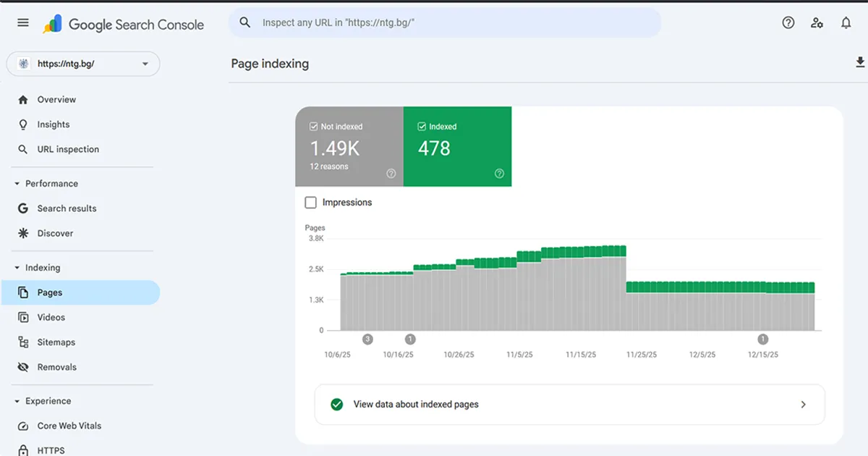Image resolution: width=868 pixels, height=456 pixels.
Task: Select Pages in the sidebar
Action: pos(48,292)
